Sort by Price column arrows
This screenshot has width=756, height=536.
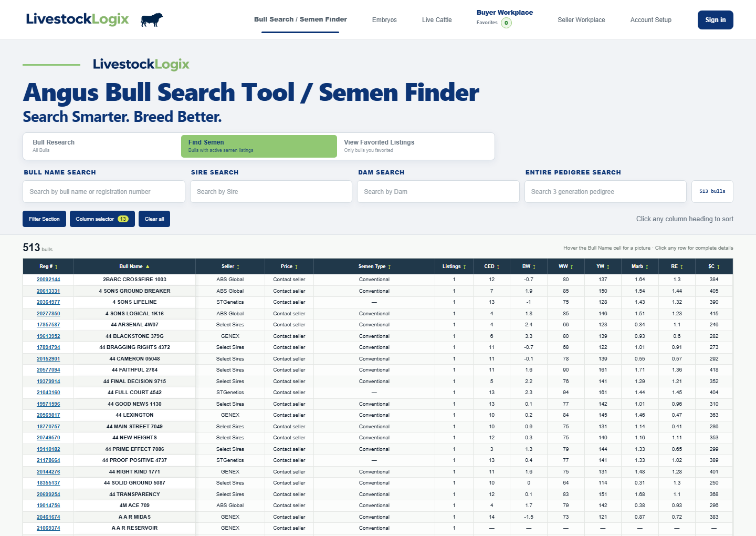click(x=296, y=267)
